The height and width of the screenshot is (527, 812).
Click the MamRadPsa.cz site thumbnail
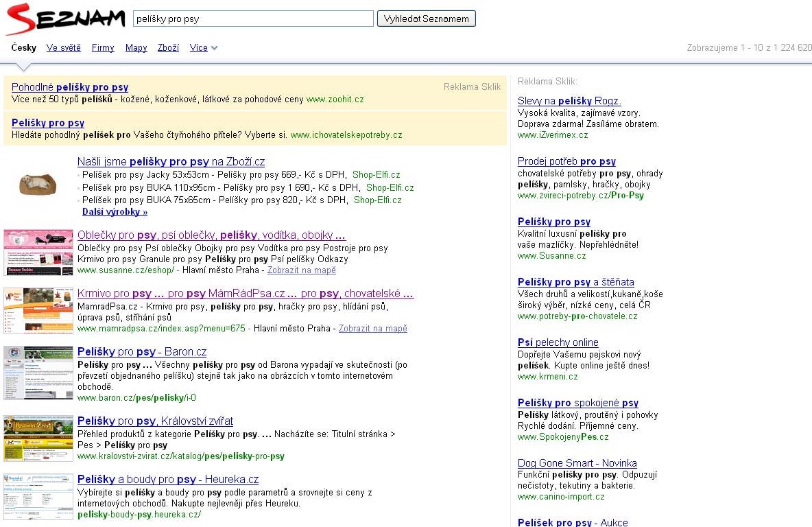pos(38,311)
